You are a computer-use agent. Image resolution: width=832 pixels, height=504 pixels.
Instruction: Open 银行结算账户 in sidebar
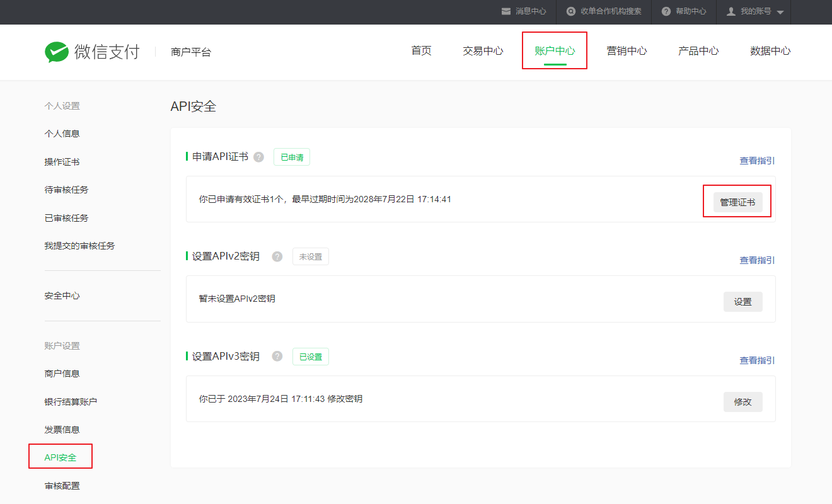(71, 401)
